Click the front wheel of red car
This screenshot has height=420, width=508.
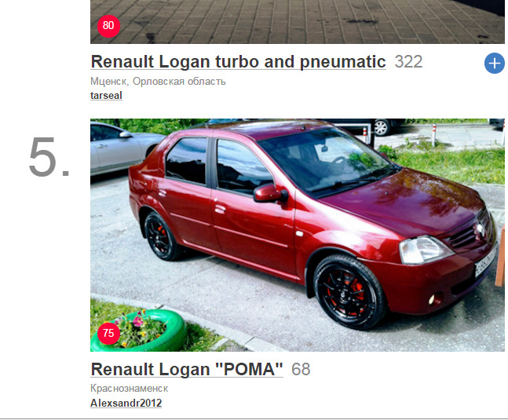pyautogui.click(x=349, y=292)
